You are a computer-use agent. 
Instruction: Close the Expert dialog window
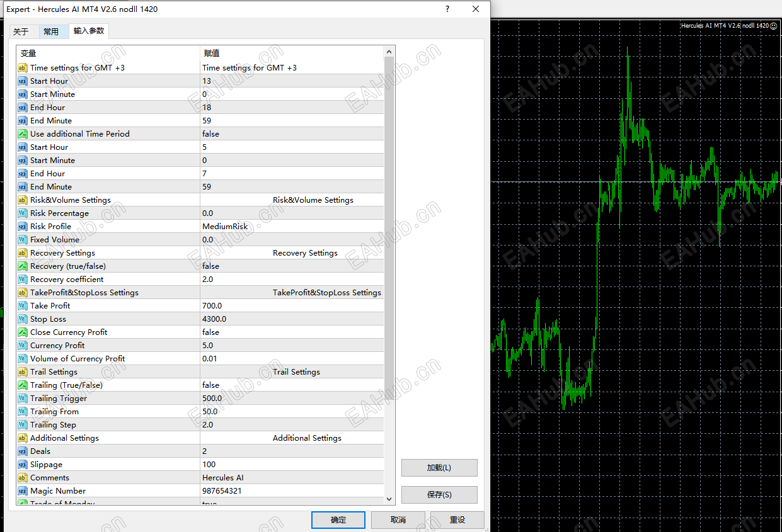[x=476, y=9]
